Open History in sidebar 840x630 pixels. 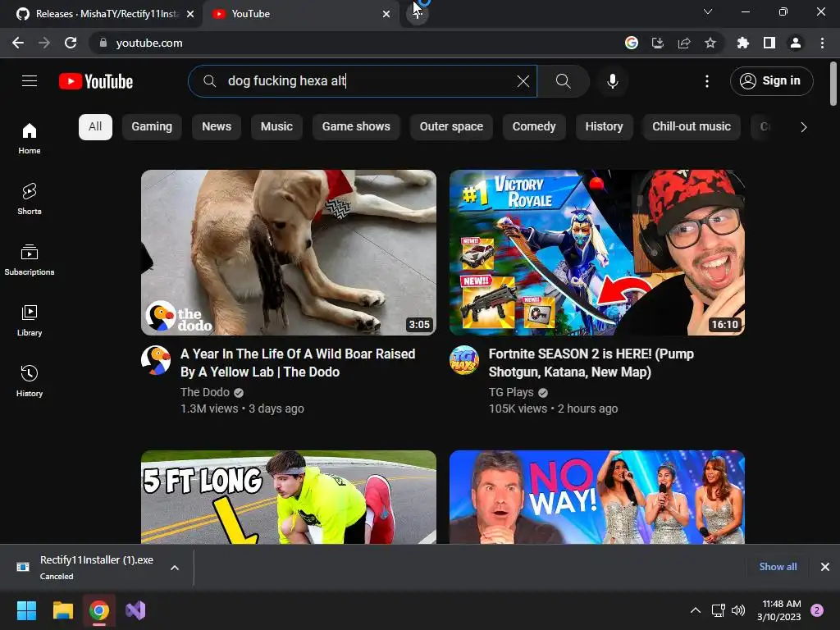(x=30, y=381)
